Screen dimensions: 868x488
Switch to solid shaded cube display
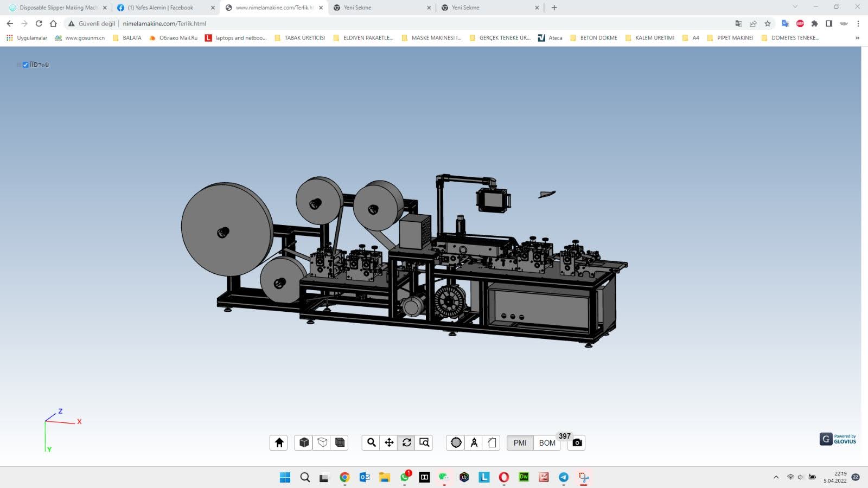[304, 442]
